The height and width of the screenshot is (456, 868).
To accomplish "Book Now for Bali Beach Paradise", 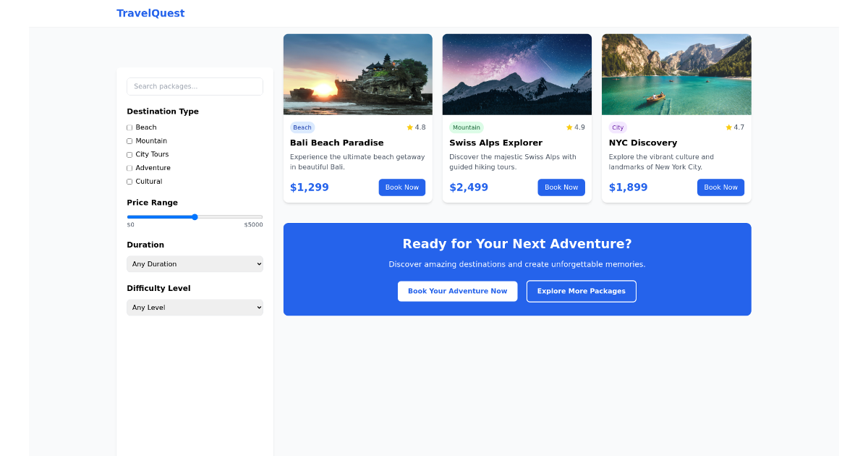I will click(x=402, y=187).
